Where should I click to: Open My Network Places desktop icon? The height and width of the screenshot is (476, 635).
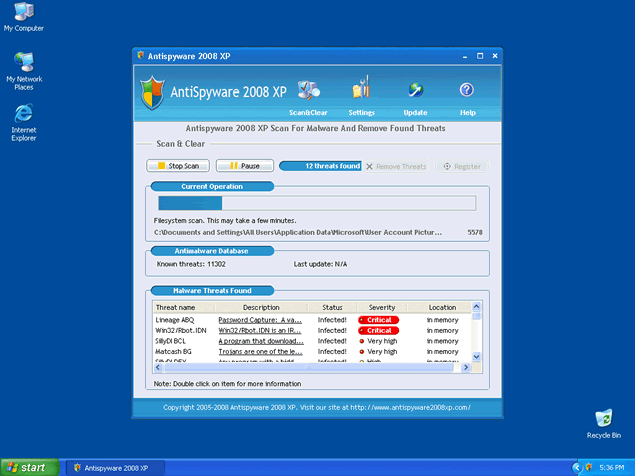(23, 64)
